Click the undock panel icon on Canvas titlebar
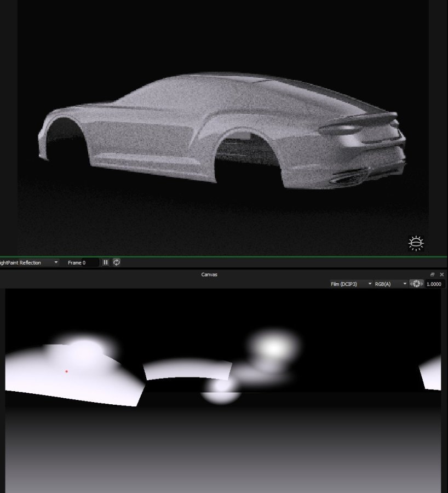The height and width of the screenshot is (493, 448). [433, 274]
